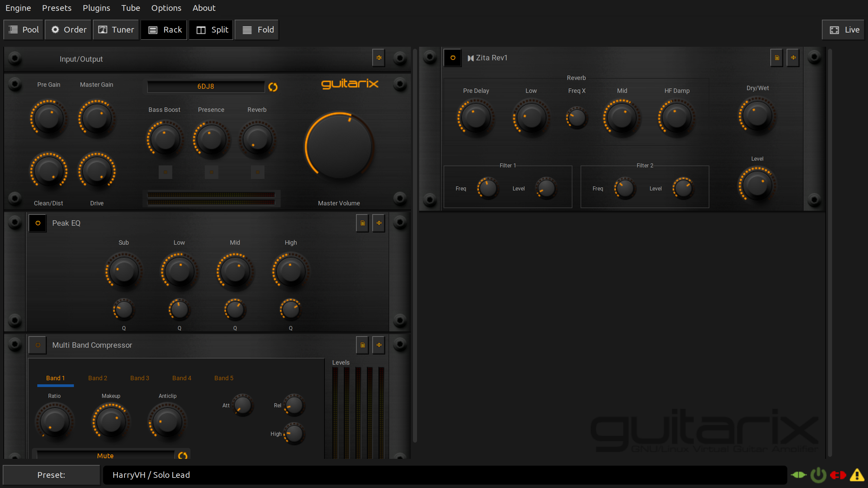This screenshot has height=488, width=868.
Task: Click the Filter 1 Freq knob
Action: (488, 188)
